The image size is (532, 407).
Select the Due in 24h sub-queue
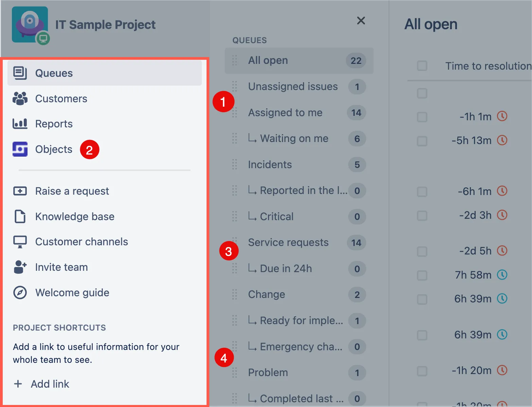click(x=299, y=268)
